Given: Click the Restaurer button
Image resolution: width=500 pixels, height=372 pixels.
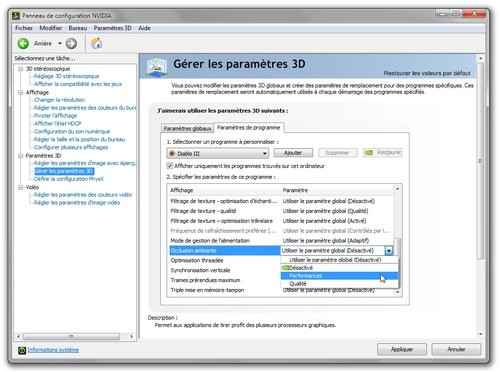Looking at the screenshot, I should (382, 152).
